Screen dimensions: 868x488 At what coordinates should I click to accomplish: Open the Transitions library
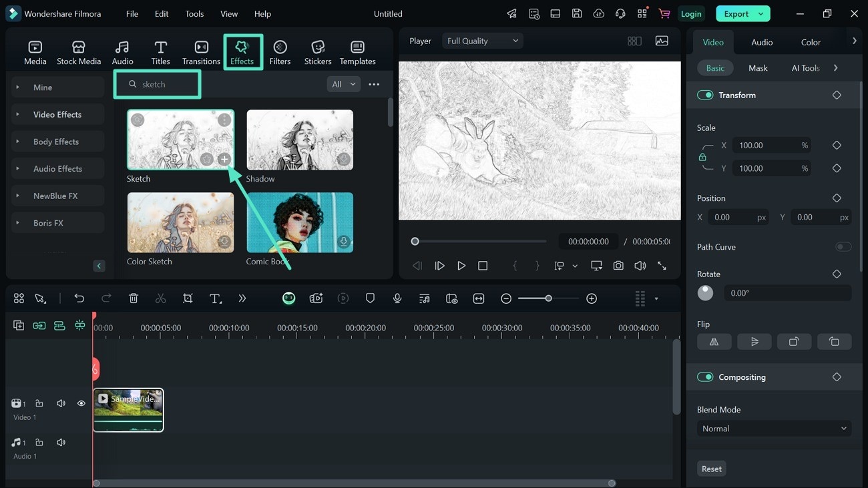(201, 52)
